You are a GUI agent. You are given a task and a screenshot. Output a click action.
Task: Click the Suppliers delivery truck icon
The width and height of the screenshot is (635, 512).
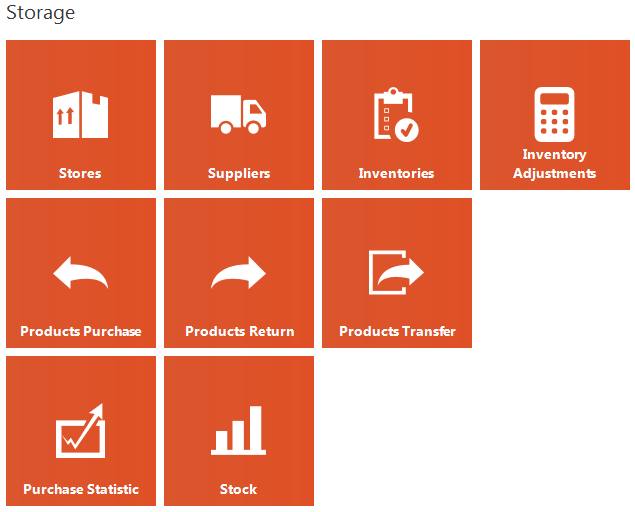pos(238,114)
